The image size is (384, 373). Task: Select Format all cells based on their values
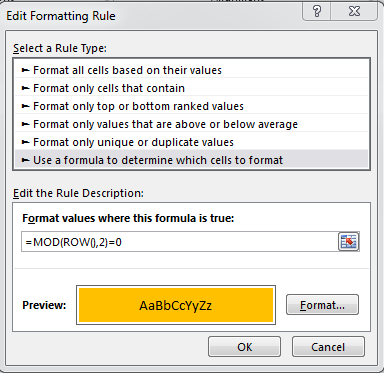(191, 70)
